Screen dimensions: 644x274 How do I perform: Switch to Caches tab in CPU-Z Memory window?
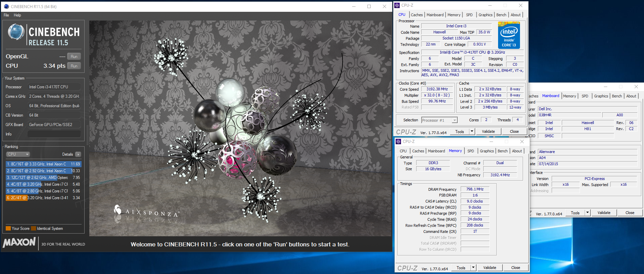(x=418, y=151)
